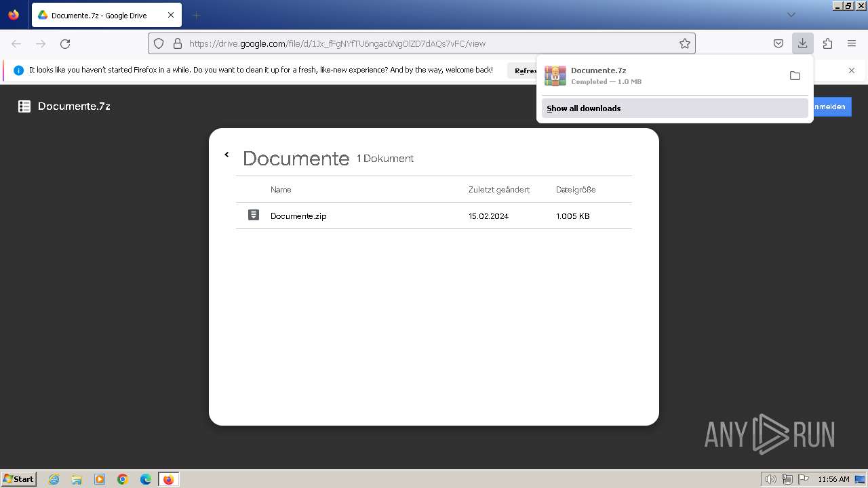
Task: Open the list all tabs dropdown
Action: (791, 15)
